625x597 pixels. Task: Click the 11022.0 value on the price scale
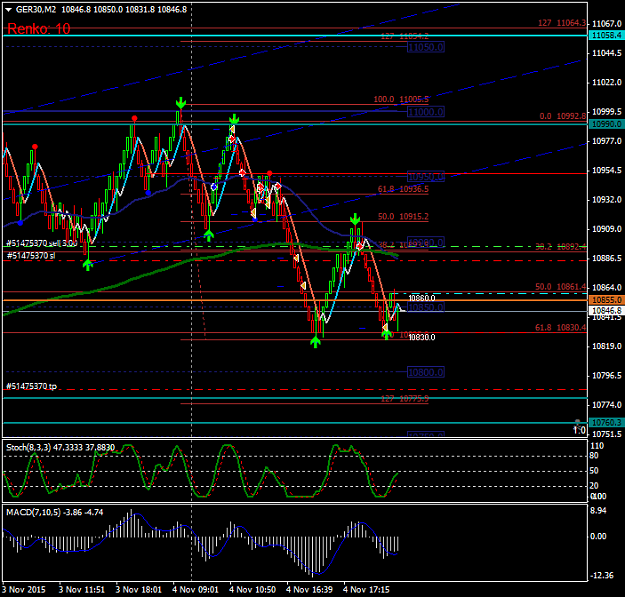click(x=607, y=82)
